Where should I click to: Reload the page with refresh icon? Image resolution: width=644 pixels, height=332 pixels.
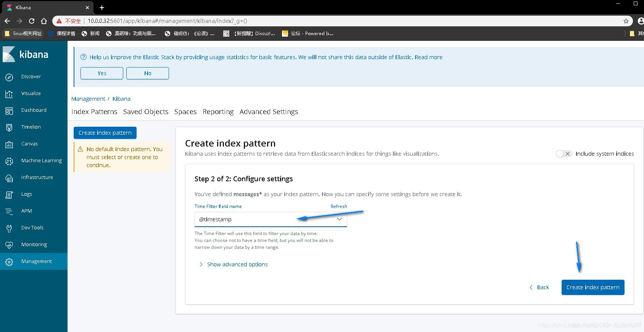[32, 21]
